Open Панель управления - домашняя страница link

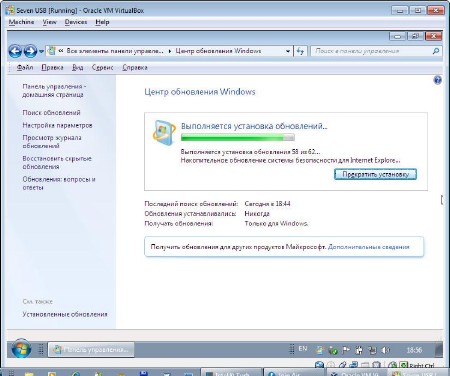point(54,91)
